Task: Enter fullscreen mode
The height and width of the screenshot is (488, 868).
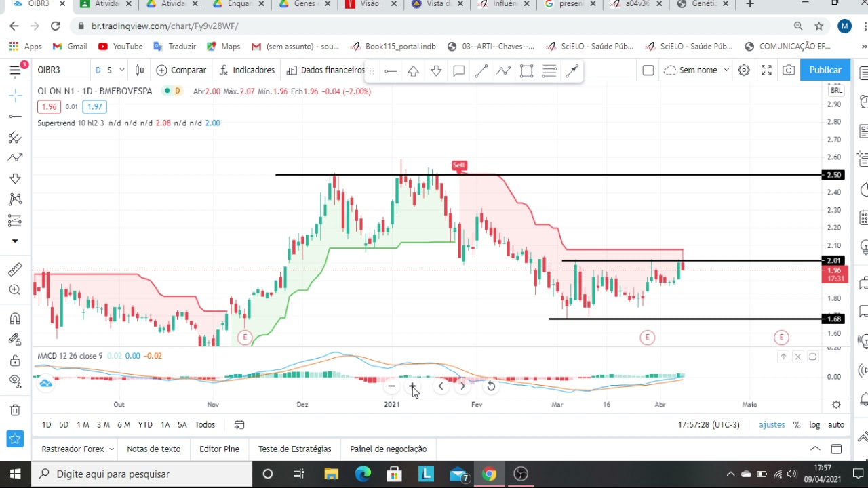Action: tap(766, 70)
